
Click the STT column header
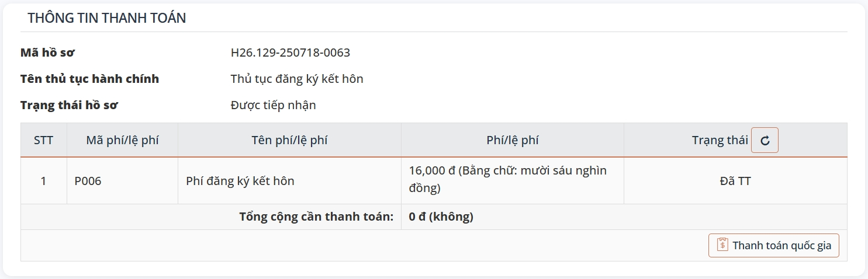point(43,140)
